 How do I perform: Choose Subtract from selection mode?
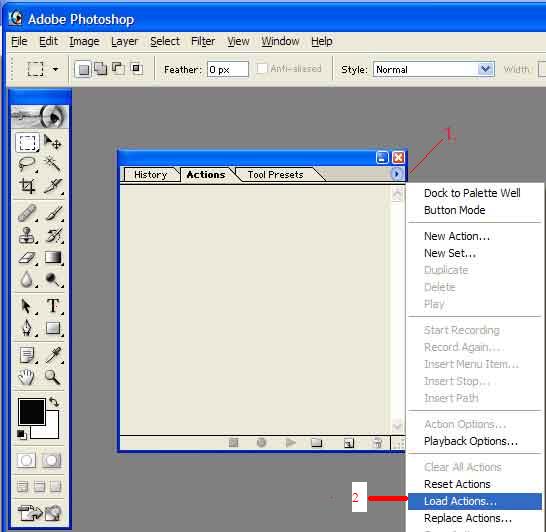[x=118, y=68]
